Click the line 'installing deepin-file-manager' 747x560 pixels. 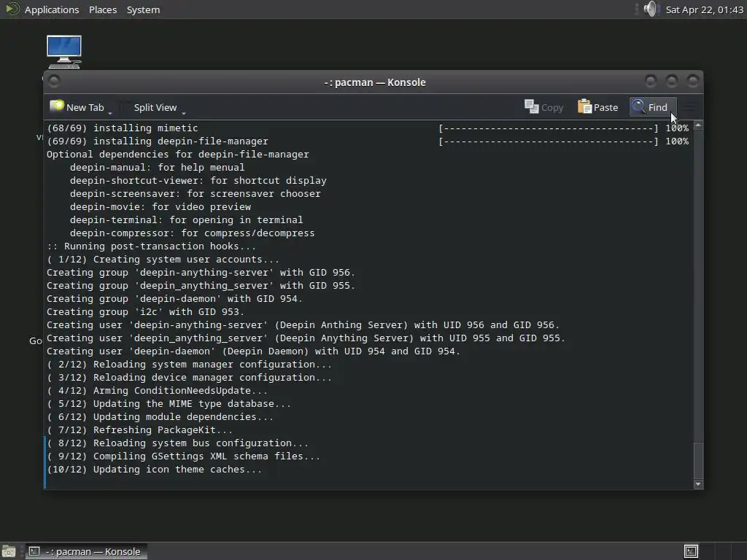(158, 141)
